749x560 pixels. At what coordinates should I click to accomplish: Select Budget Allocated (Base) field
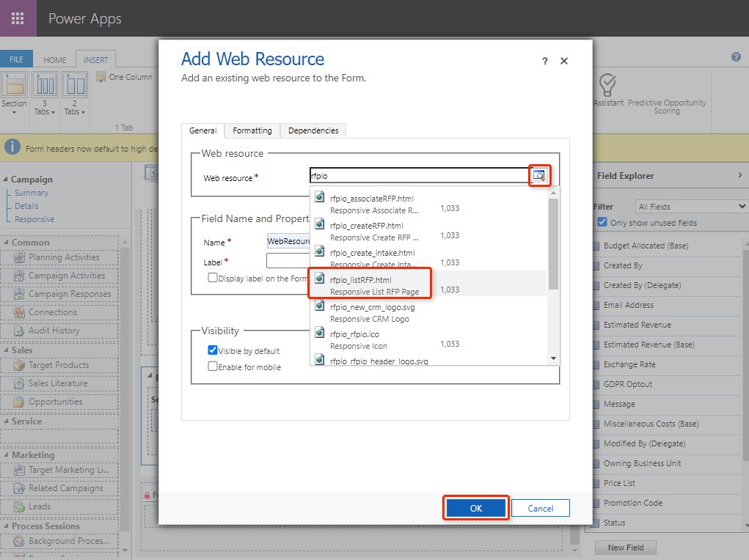click(x=646, y=246)
